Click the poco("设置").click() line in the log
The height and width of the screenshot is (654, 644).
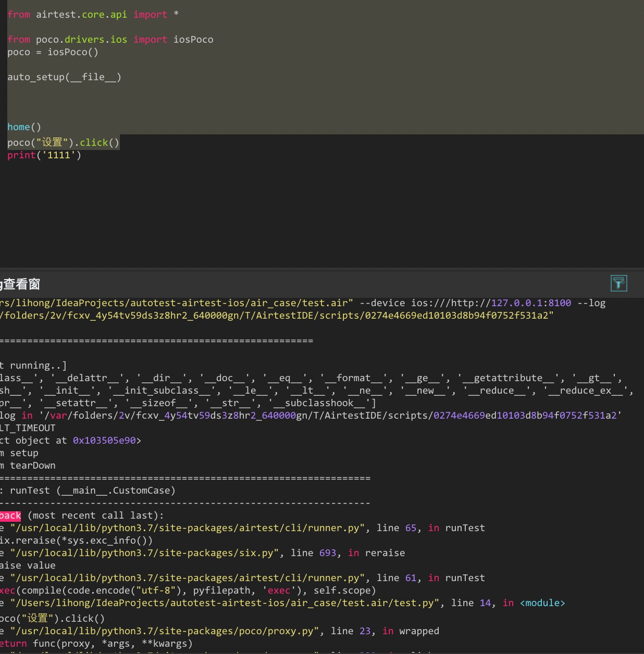(x=52, y=619)
